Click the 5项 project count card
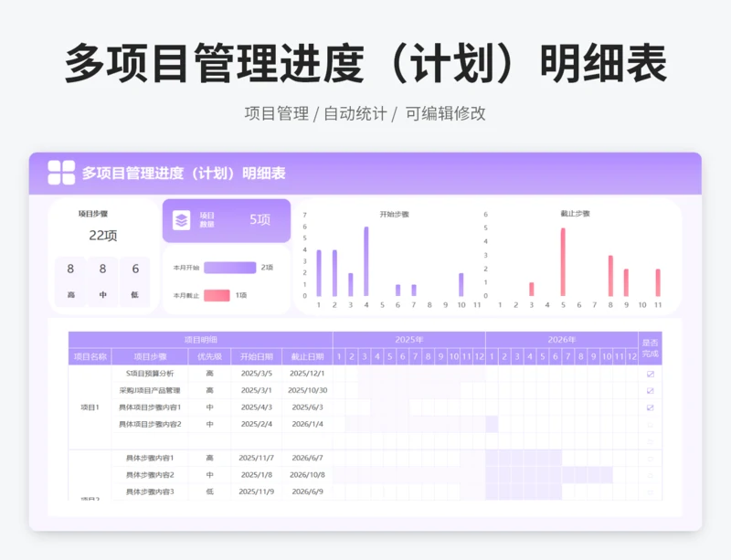Viewport: 731px width, 560px height. tap(227, 220)
